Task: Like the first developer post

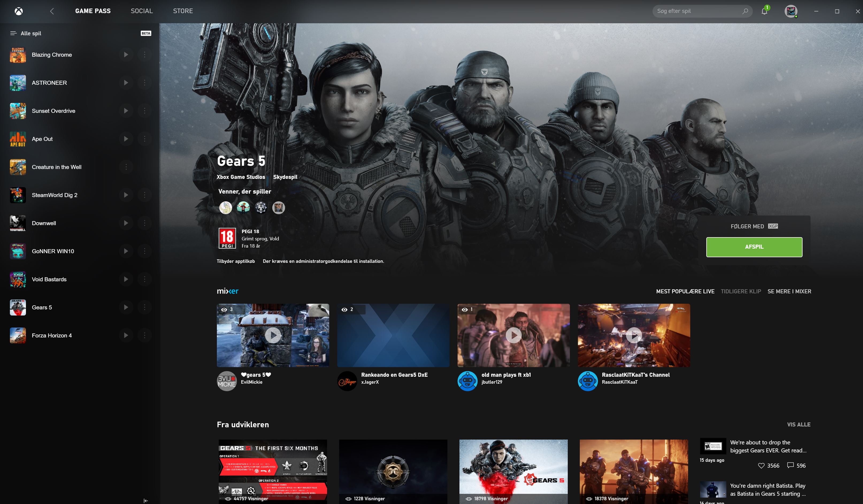Action: tap(761, 466)
